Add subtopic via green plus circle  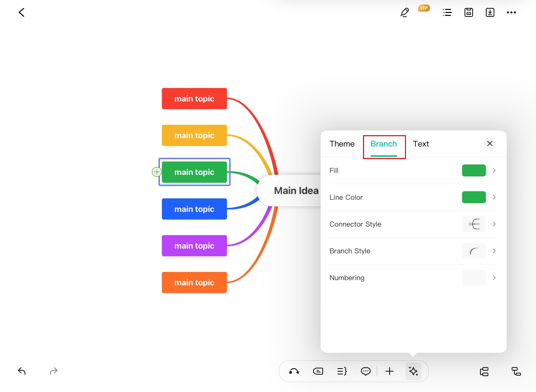(157, 172)
